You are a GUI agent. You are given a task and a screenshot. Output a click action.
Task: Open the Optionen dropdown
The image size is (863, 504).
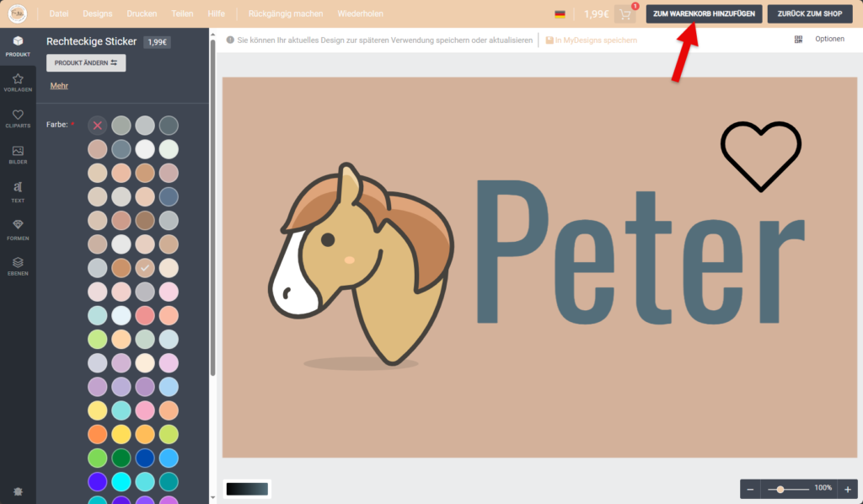tap(829, 40)
